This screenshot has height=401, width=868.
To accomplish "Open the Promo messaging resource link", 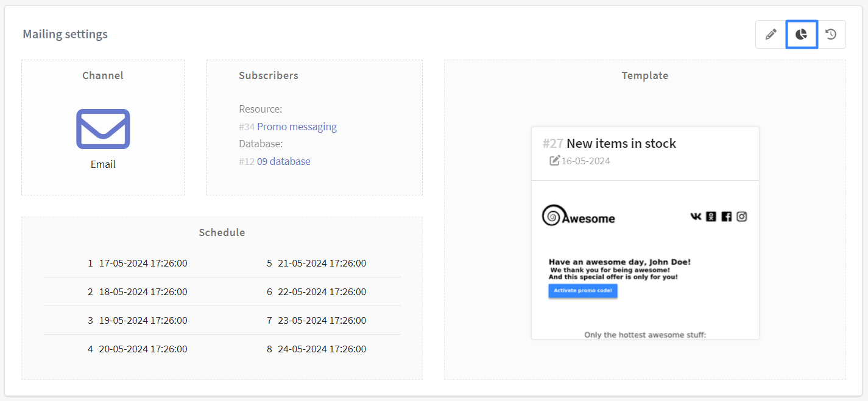I will [x=297, y=127].
